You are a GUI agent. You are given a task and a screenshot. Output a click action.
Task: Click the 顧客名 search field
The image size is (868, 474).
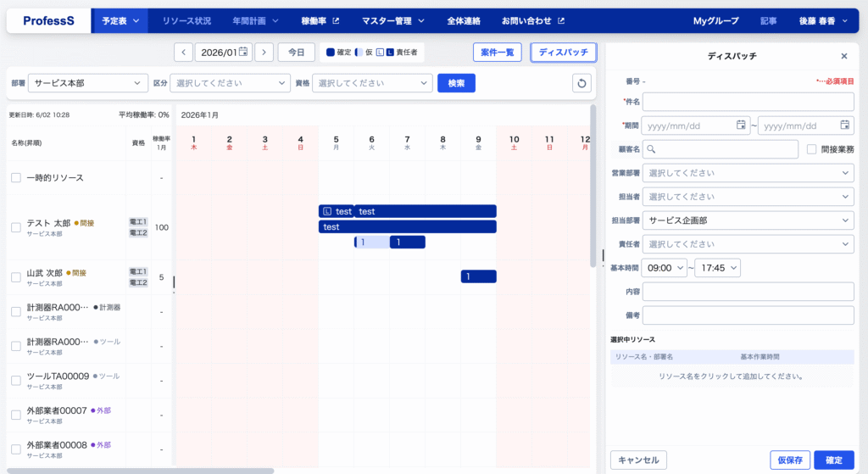point(721,149)
